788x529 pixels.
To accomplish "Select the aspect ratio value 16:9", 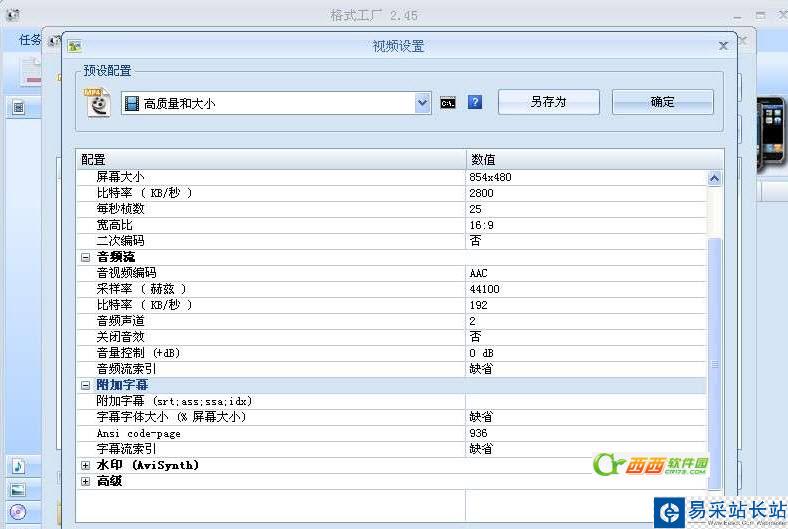I will click(481, 226).
